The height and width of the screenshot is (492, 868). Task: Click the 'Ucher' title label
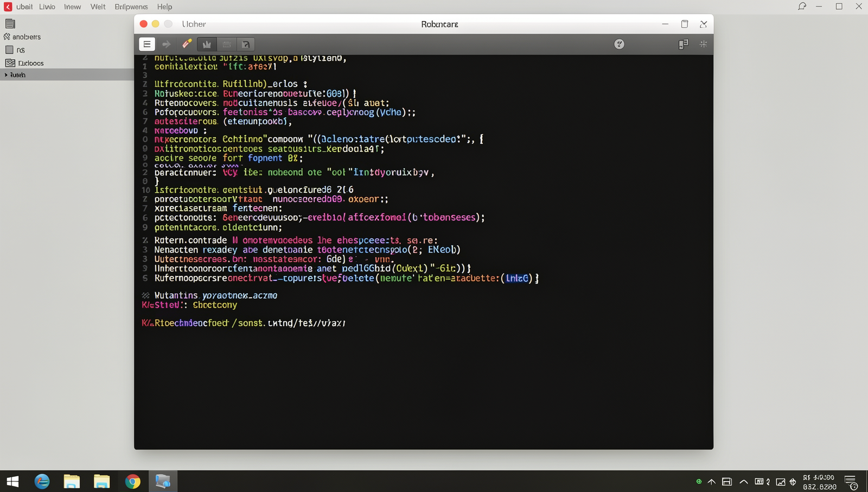click(x=194, y=24)
